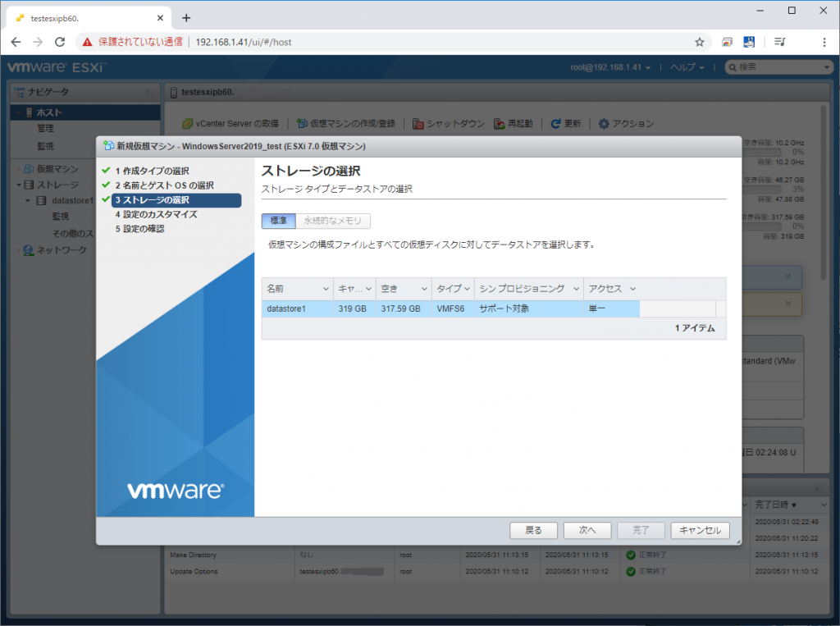Click the 戻る button
This screenshot has width=840, height=626.
click(x=533, y=530)
